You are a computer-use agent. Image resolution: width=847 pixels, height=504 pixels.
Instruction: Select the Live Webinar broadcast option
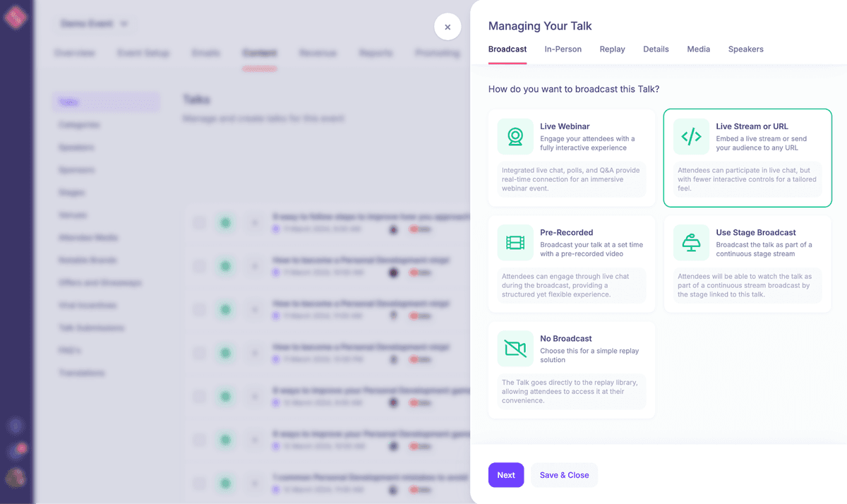coord(565,126)
